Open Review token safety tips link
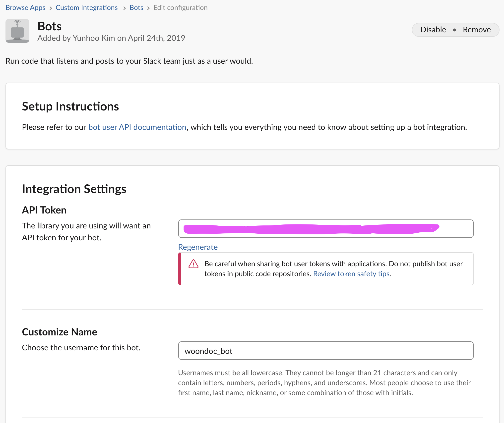504x423 pixels. point(351,274)
